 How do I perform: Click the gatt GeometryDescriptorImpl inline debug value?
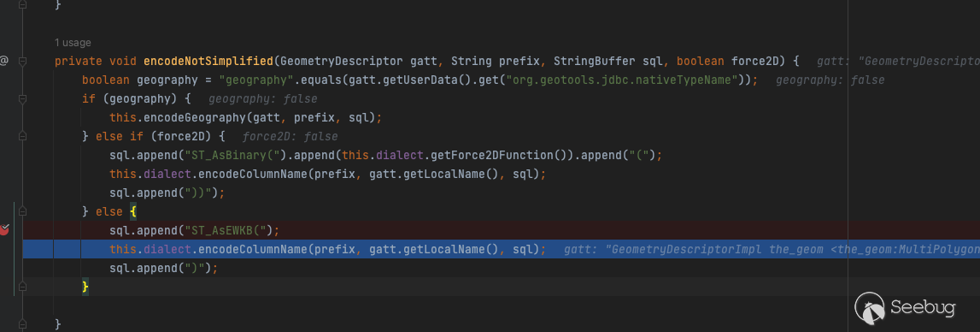[772, 249]
